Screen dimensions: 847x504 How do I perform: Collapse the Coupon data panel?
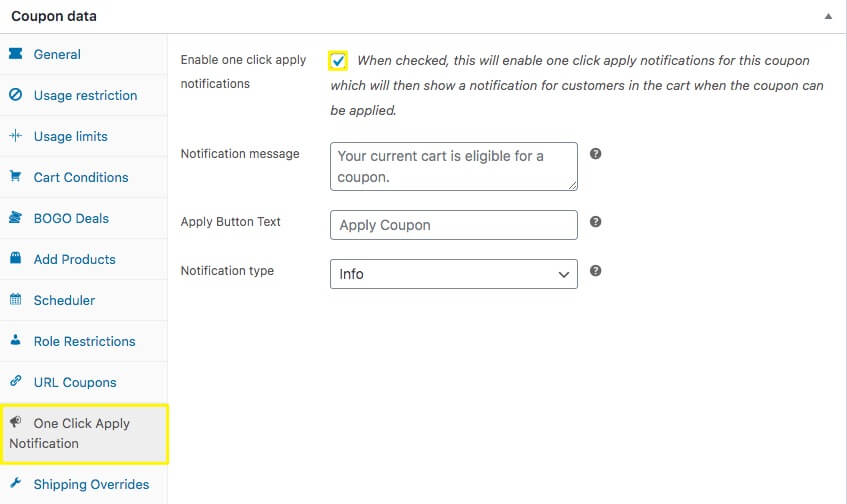[827, 17]
